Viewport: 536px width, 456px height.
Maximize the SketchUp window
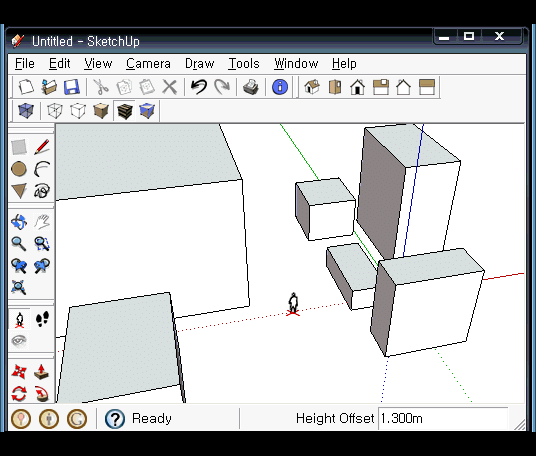[469, 36]
